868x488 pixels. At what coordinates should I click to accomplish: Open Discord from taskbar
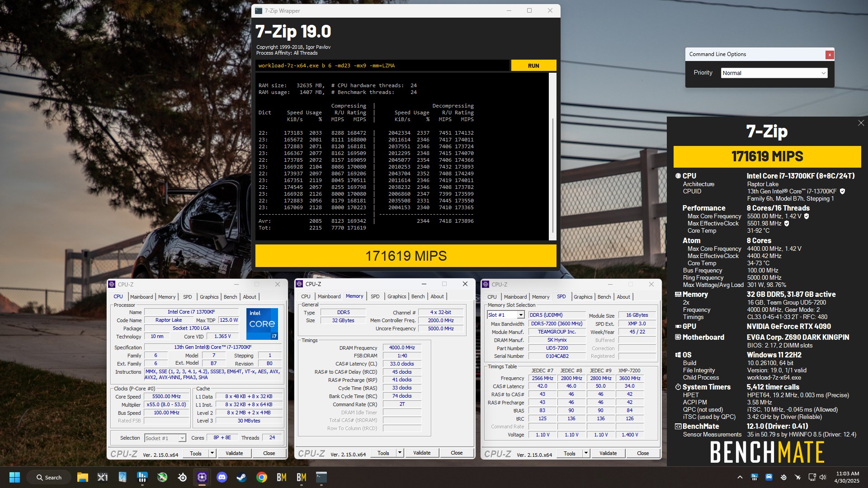[222, 477]
